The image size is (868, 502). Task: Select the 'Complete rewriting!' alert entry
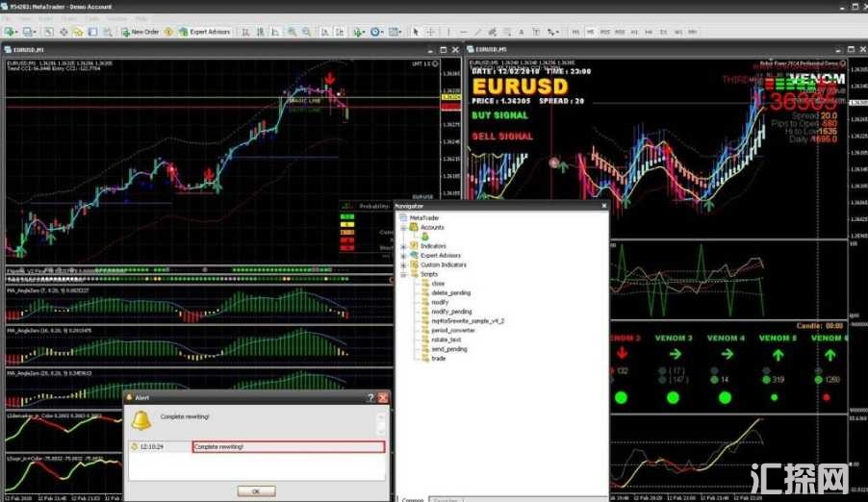pyautogui.click(x=288, y=446)
